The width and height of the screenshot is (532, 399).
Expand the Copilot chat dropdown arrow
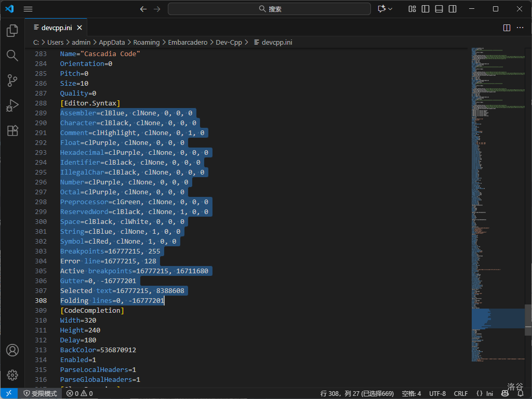(x=390, y=9)
